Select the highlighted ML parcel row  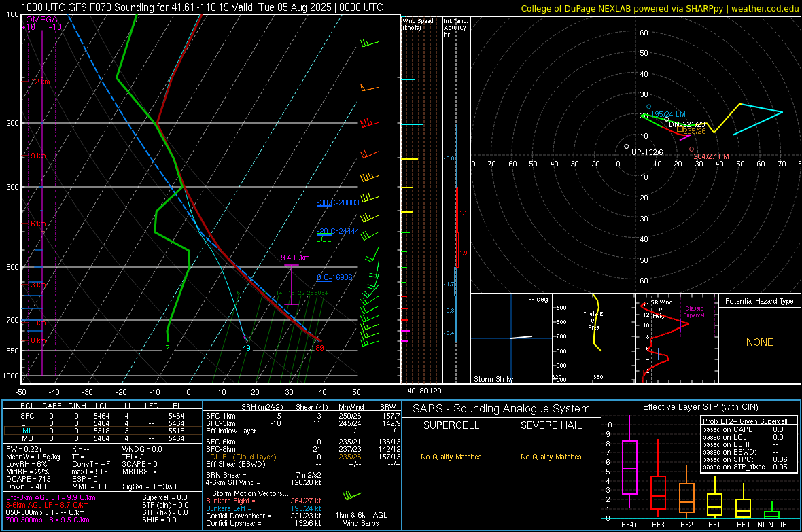point(102,431)
